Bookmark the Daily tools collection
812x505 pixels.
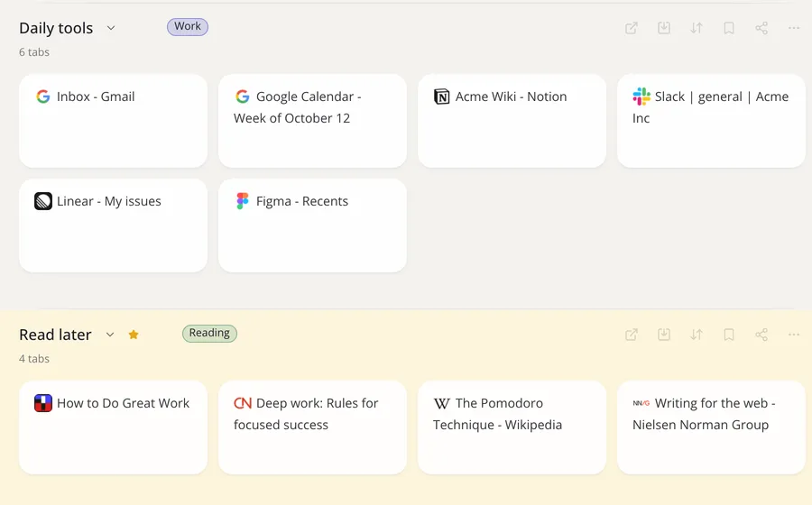pos(729,28)
